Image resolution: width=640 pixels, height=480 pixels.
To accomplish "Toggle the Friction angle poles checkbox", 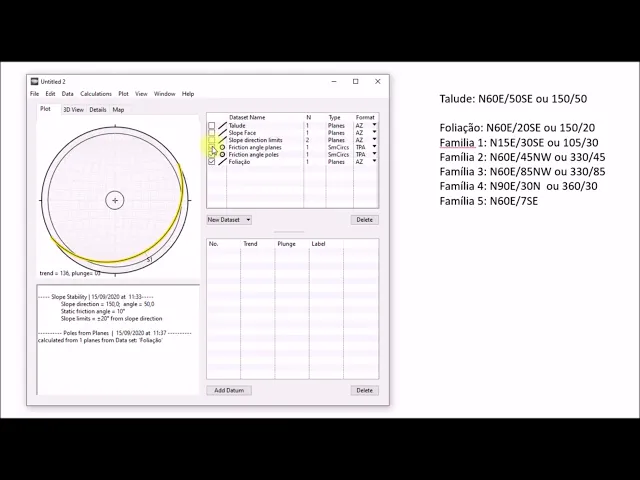I will coord(211,155).
